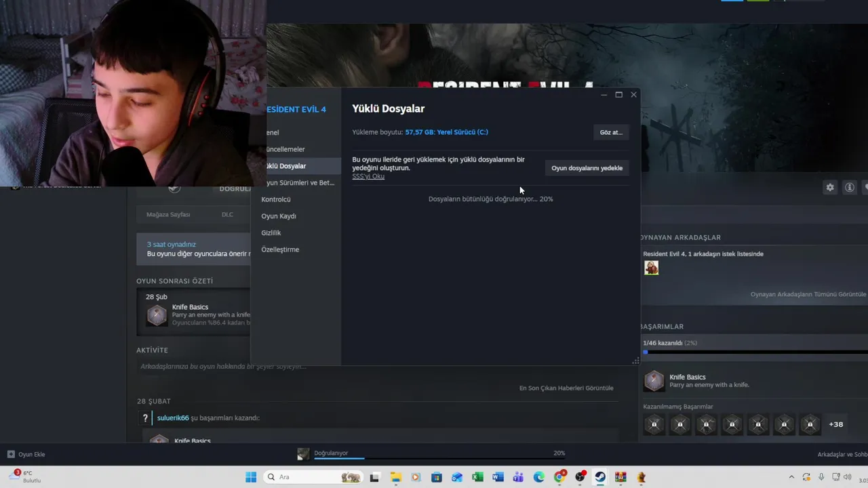Open Steam from the Windows taskbar
This screenshot has width=868, height=488.
[x=600, y=477]
